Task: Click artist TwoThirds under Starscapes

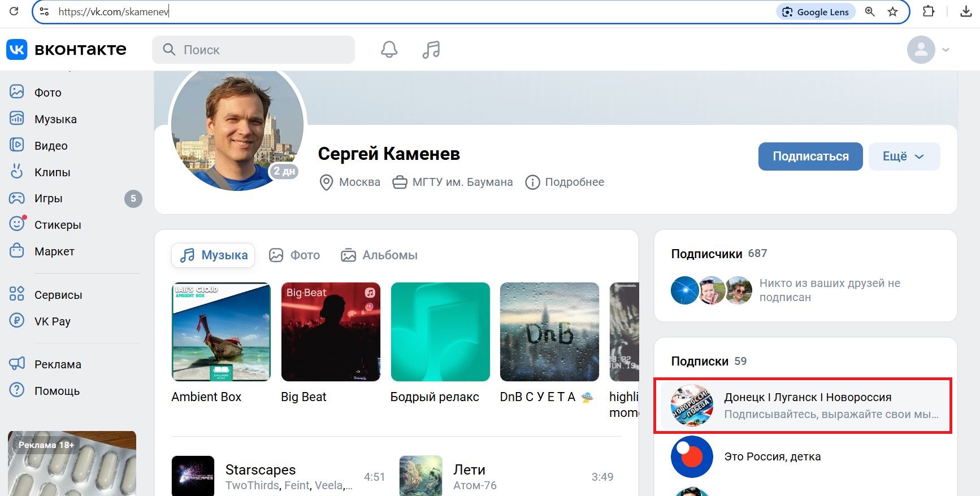Action: 251,486
